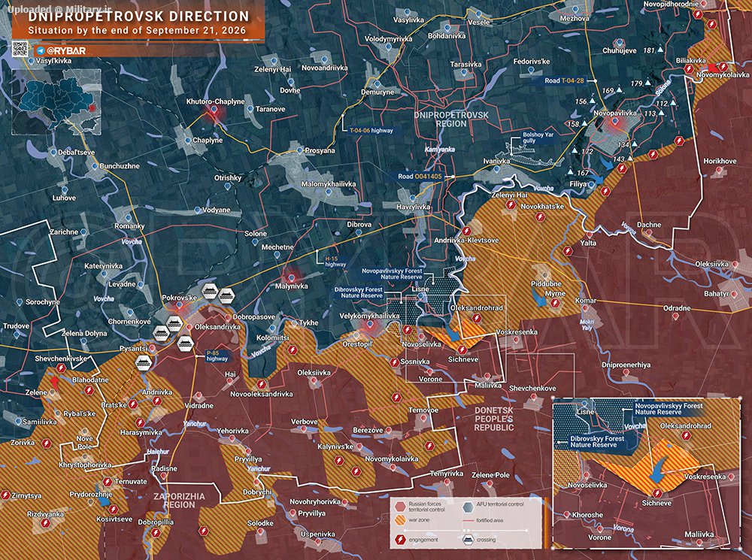
Task: Select the engagement icon above Andriivka-Klevtsove
Action: point(465,232)
